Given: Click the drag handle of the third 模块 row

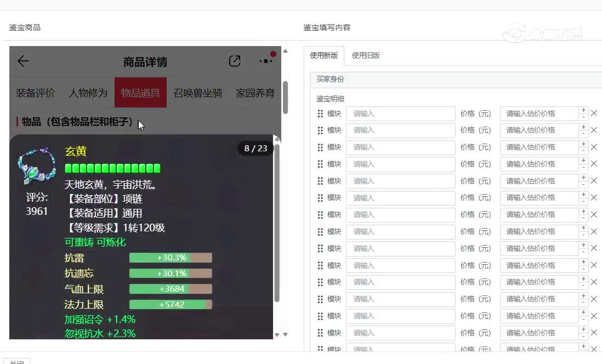Looking at the screenshot, I should tap(320, 147).
